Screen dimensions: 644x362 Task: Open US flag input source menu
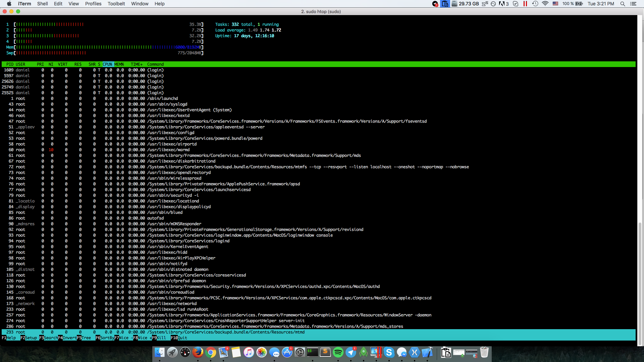click(x=555, y=4)
